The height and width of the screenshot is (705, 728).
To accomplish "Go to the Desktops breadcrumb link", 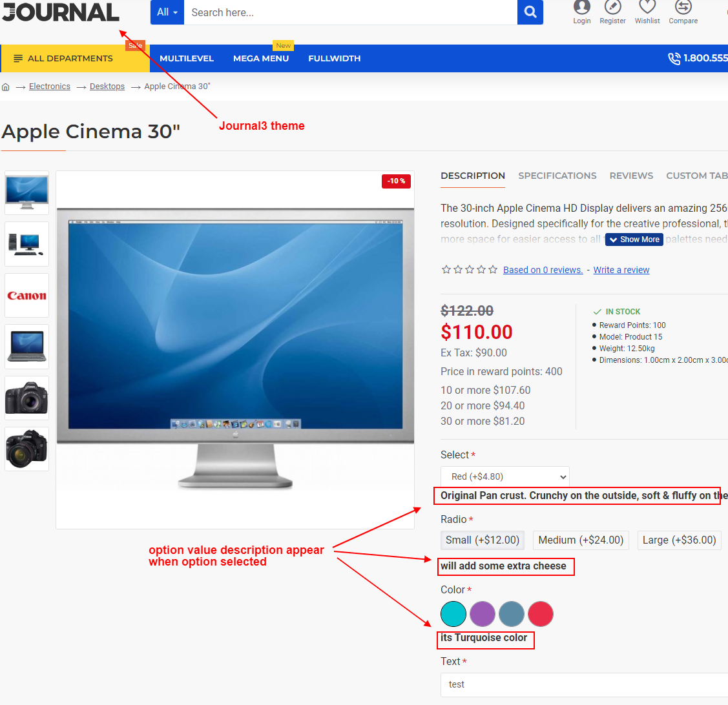I will click(107, 87).
